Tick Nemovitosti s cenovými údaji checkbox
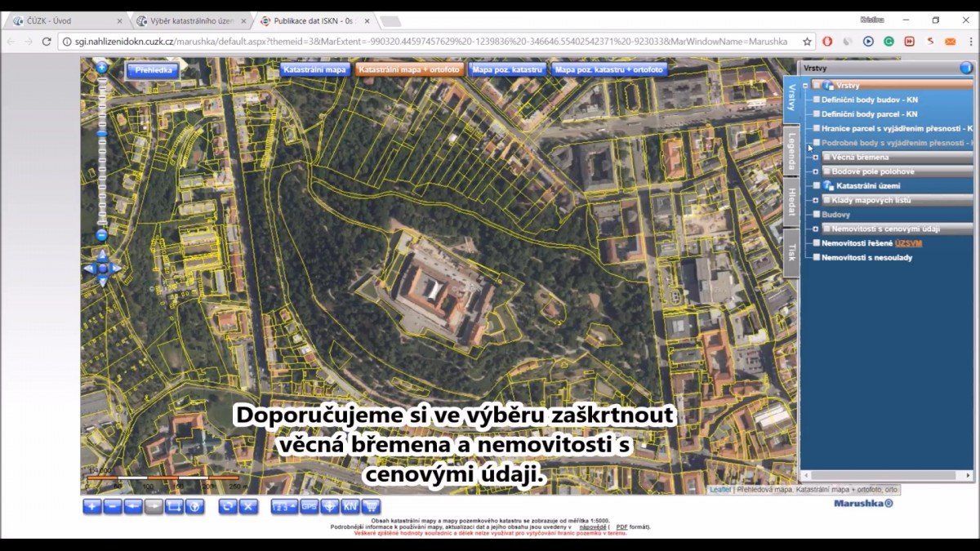Viewport: 980px width, 551px height. pyautogui.click(x=826, y=229)
